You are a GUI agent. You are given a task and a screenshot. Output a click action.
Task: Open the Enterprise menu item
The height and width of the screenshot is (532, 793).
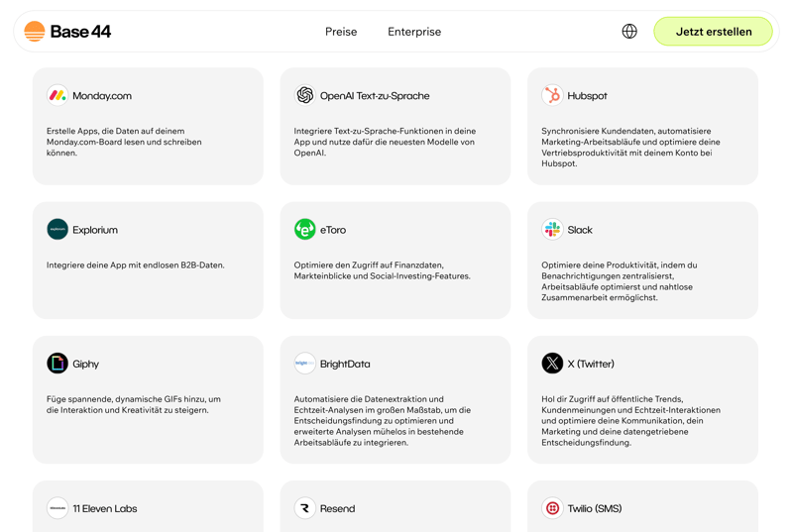click(414, 32)
